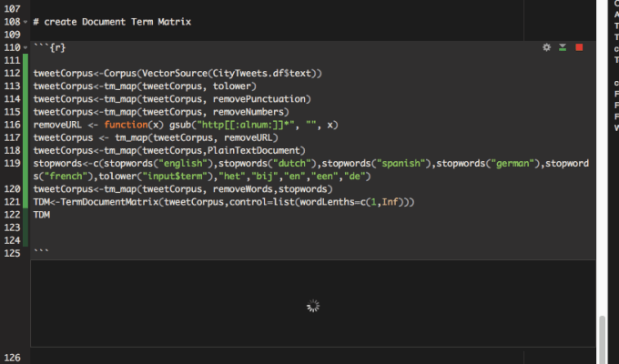Click the removeWords,stopwords line 120
Image resolution: width=619 pixels, height=364 pixels.
click(x=183, y=188)
